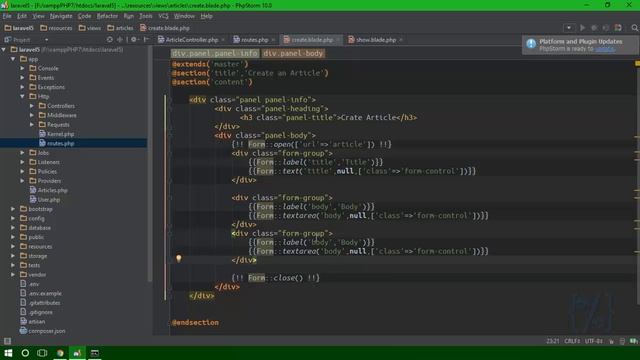The width and height of the screenshot is (640, 360).
Task: Expand the Console folder arrow
Action: [x=23, y=68]
